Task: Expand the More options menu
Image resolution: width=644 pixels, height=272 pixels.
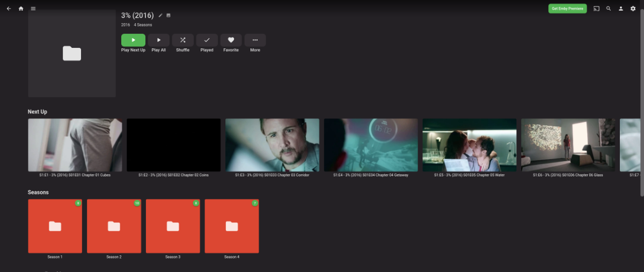Action: (x=255, y=40)
